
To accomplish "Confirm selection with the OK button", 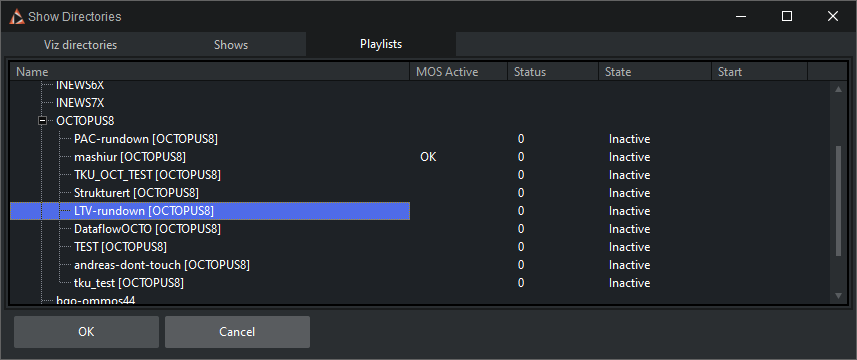I will (x=86, y=332).
